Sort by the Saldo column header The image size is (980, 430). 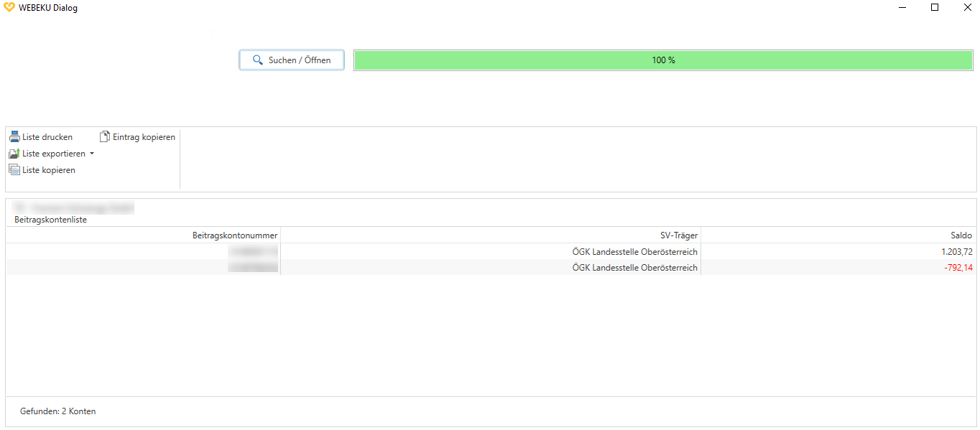coord(960,235)
